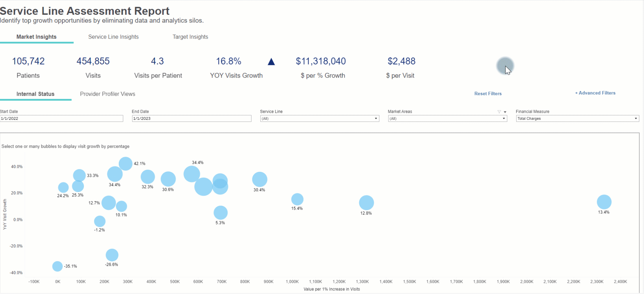Click the Start Date input field
The height and width of the screenshot is (294, 644).
(62, 118)
